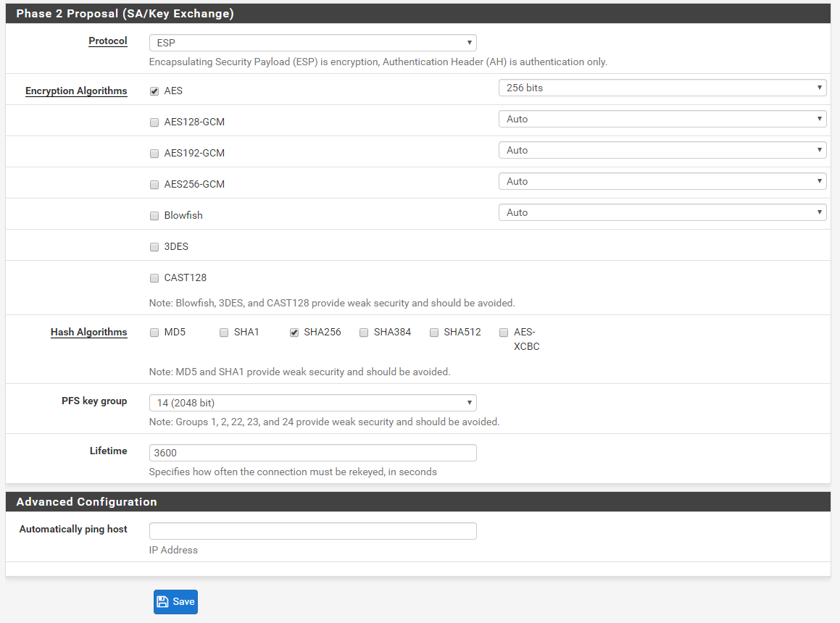Tick the CAST128 checkbox
Viewport: 840px width, 623px height.
154,277
